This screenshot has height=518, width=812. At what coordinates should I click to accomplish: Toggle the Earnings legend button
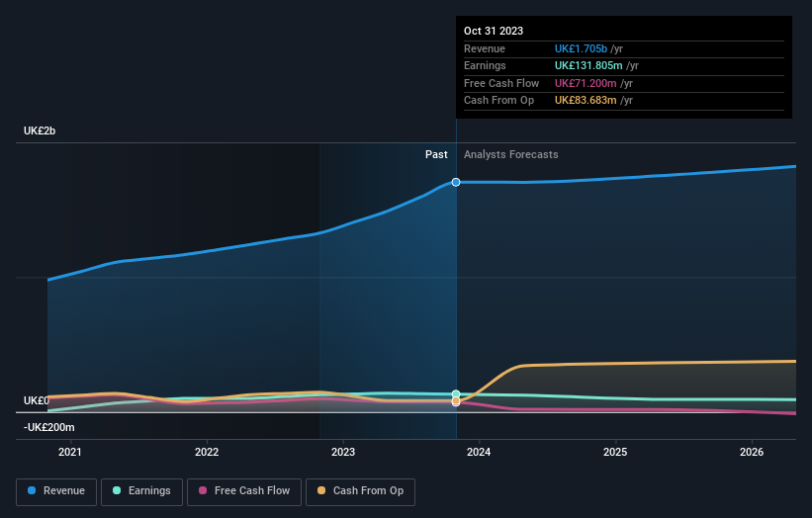coord(141,491)
